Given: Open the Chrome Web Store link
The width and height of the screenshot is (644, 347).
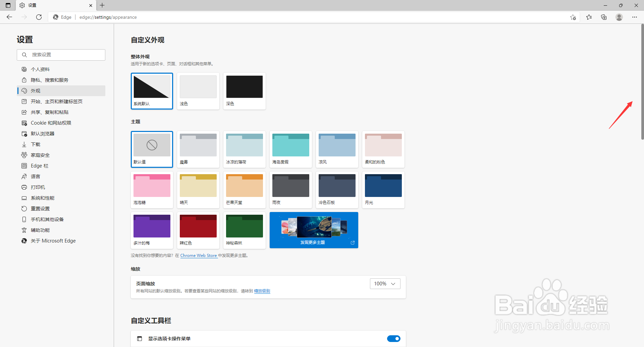Looking at the screenshot, I should (199, 256).
